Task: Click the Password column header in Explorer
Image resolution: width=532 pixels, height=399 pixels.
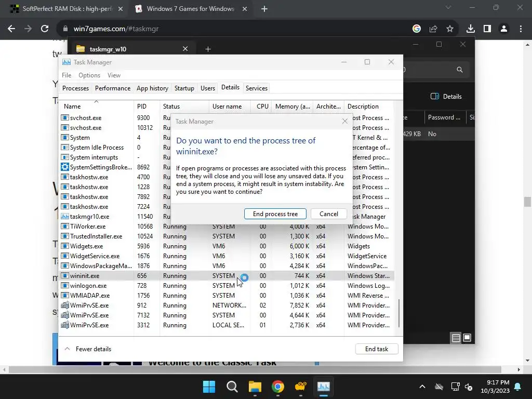Action: point(444,117)
